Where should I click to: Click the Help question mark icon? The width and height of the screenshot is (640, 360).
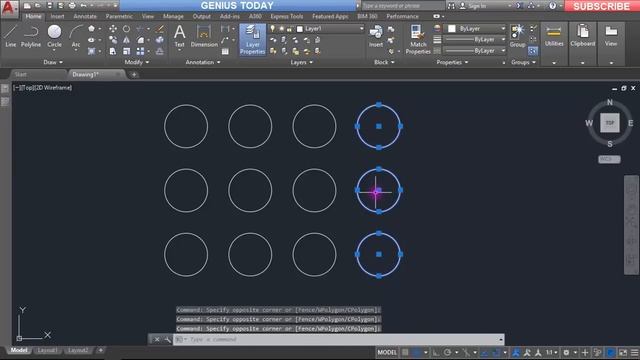[552, 6]
